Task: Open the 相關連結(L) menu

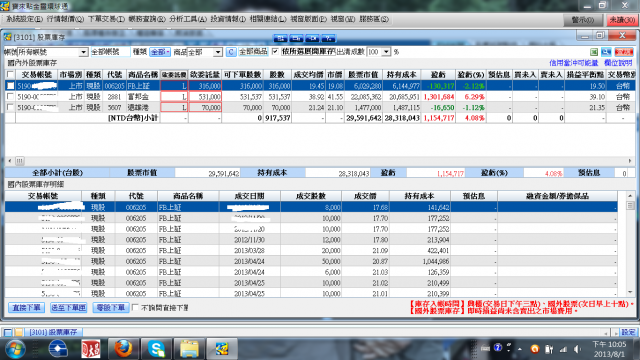Action: [267, 19]
